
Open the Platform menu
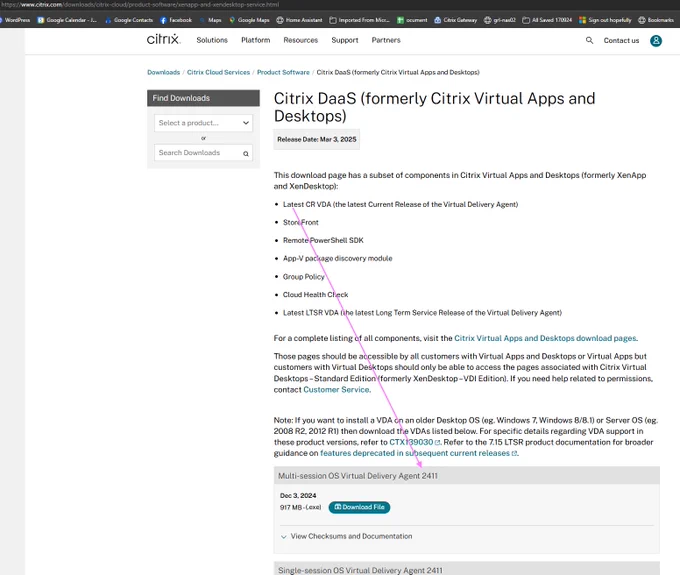255,40
